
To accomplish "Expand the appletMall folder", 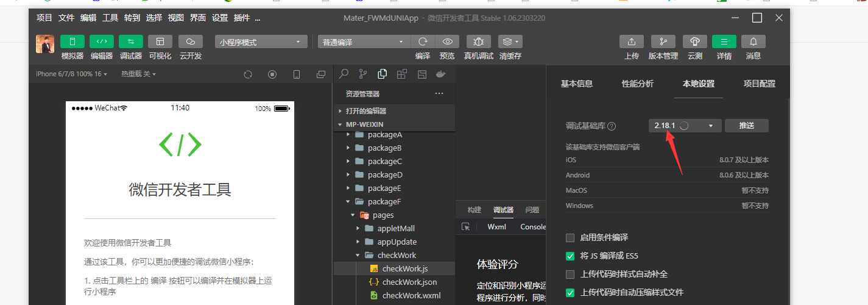I will pyautogui.click(x=394, y=228).
